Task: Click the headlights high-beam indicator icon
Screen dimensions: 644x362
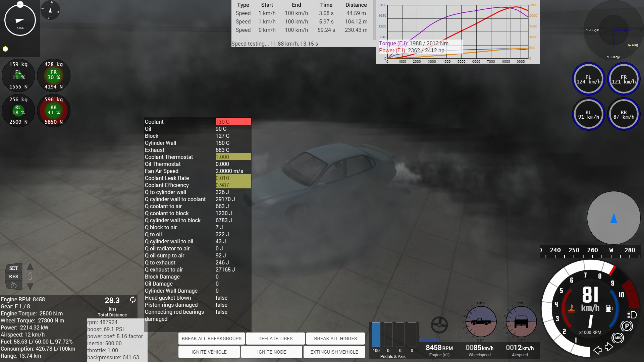Action: pyautogui.click(x=632, y=315)
